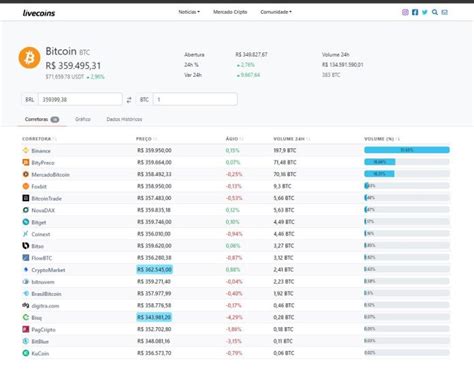Click the BityPreço exchange icon

click(x=26, y=162)
